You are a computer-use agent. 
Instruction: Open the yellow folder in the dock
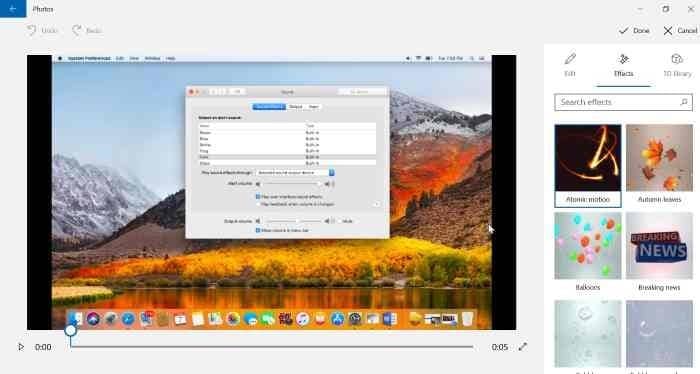click(415, 319)
